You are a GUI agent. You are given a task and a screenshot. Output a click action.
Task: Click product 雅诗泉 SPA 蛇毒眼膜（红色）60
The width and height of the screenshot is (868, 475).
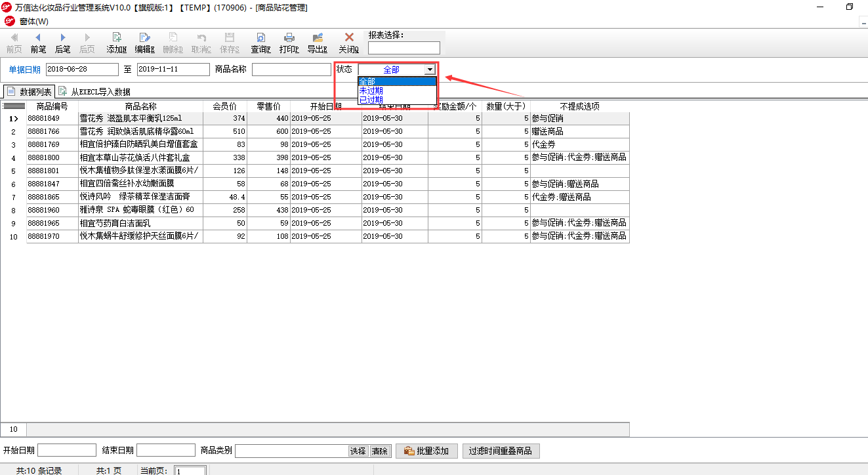click(x=140, y=211)
